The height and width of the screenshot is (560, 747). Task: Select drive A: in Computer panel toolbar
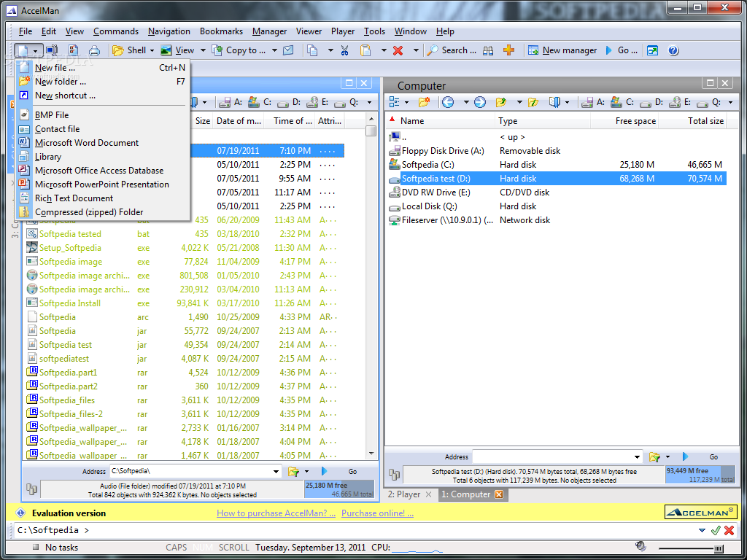(x=594, y=102)
